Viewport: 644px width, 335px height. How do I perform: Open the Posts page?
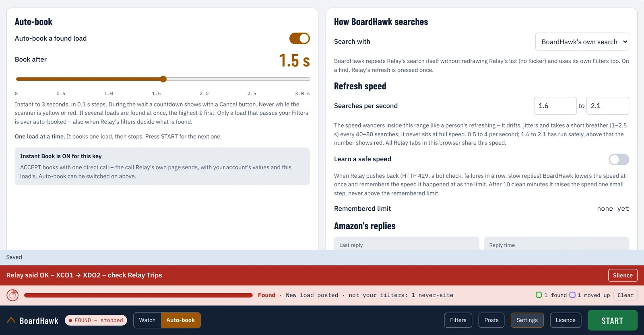pos(491,320)
